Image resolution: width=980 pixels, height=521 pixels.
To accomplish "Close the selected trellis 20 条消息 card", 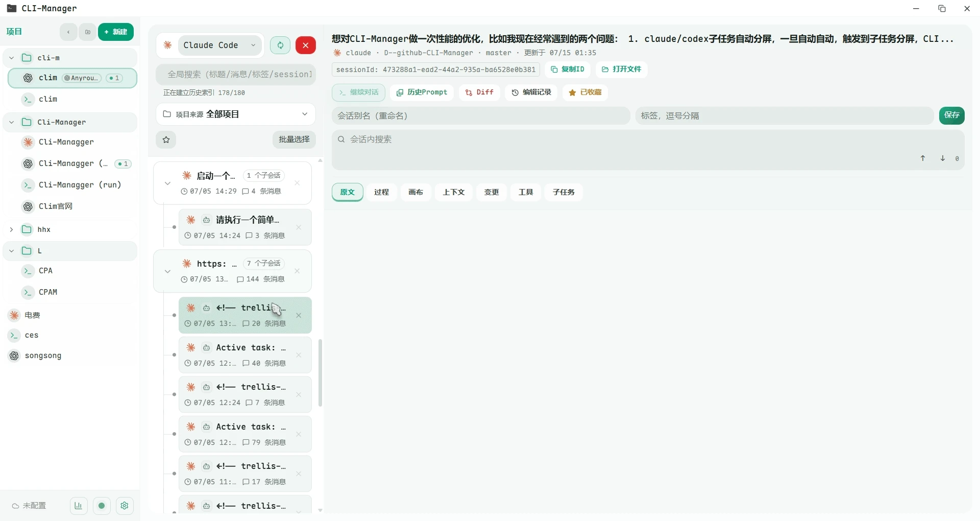I will pyautogui.click(x=299, y=316).
